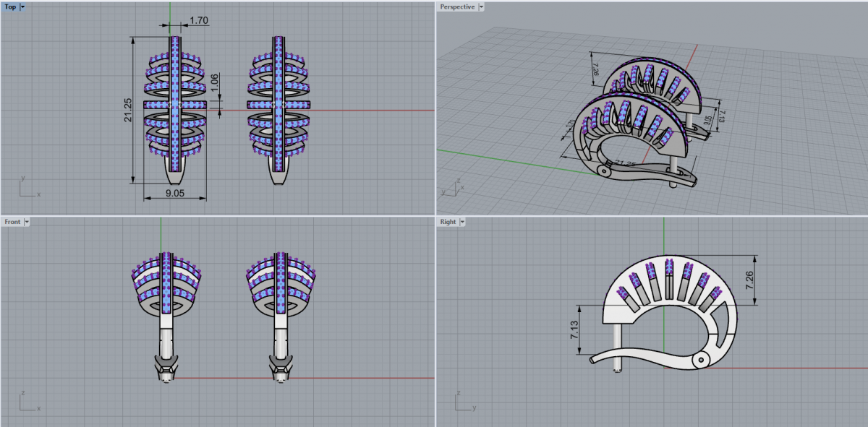Activate the Top viewport title label
The image size is (868, 427).
pos(10,7)
